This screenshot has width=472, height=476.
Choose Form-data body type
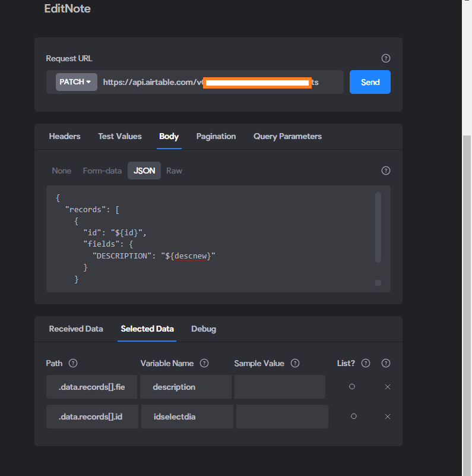(x=102, y=171)
